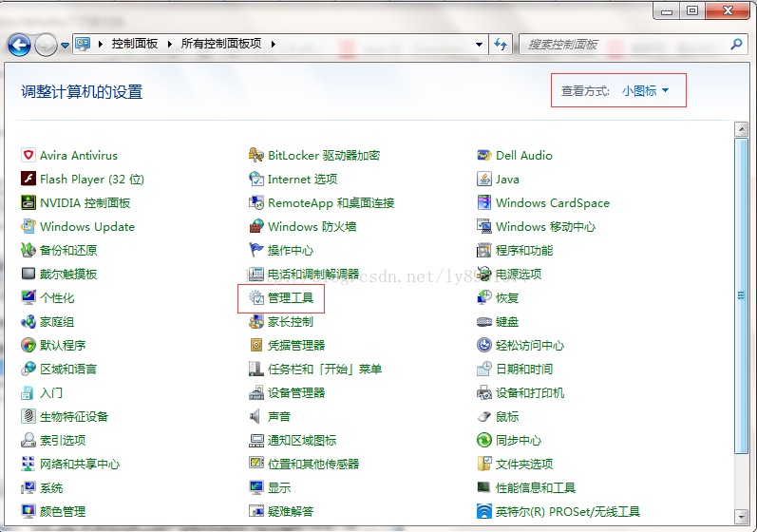Expand the arrow after 所有控制面板项 in breadcrumb

coord(274,44)
